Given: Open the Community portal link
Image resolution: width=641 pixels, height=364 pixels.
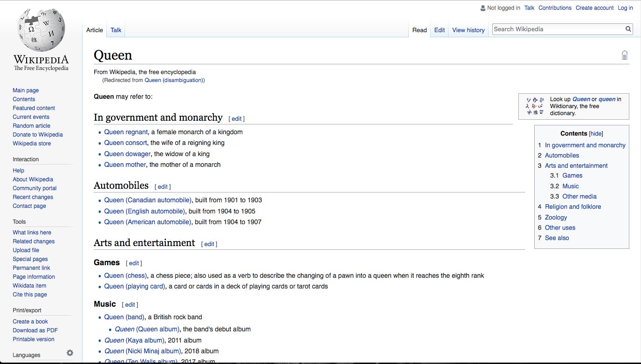Looking at the screenshot, I should pyautogui.click(x=34, y=188).
